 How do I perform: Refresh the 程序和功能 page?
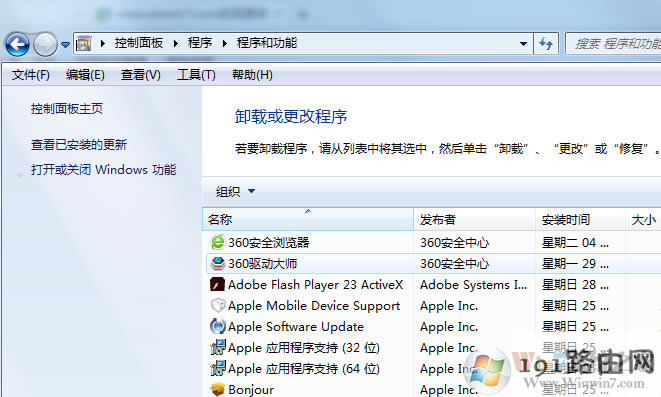(546, 43)
